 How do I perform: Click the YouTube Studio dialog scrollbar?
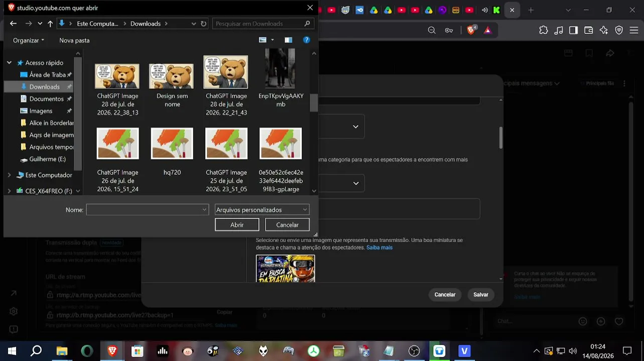point(501,137)
